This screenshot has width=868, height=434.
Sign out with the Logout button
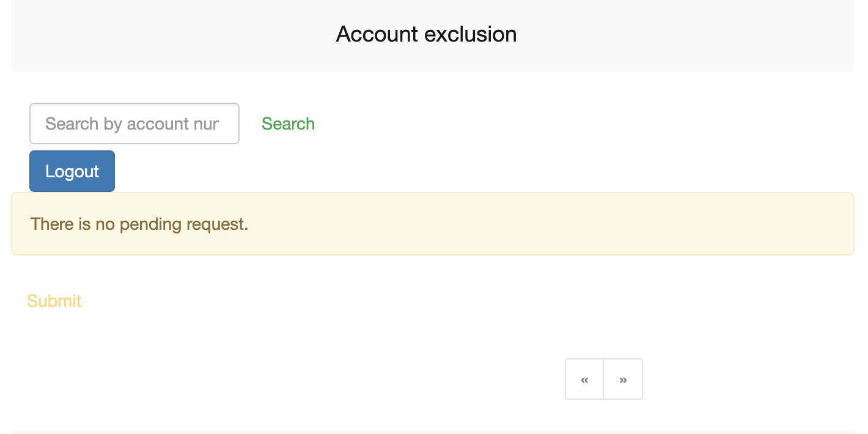click(x=72, y=171)
